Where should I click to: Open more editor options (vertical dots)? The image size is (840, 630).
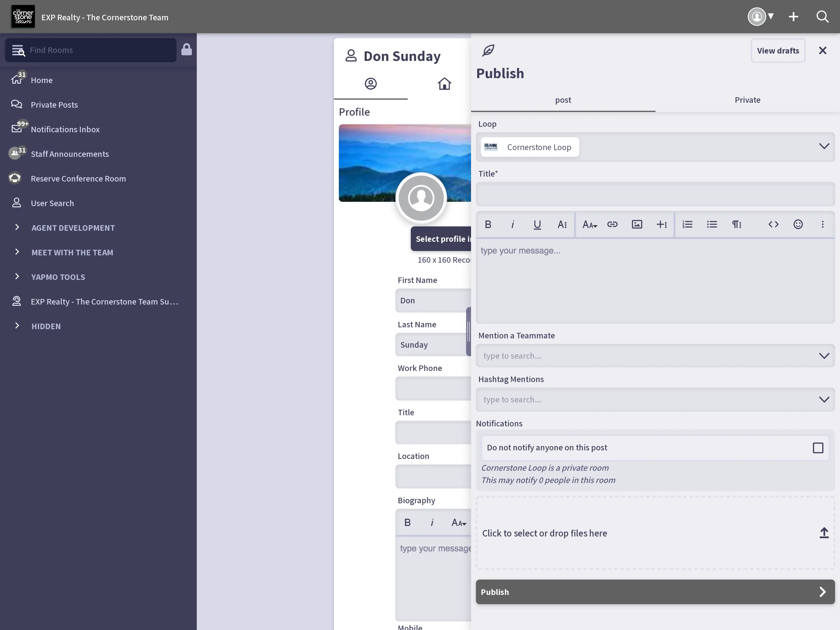pos(823,225)
